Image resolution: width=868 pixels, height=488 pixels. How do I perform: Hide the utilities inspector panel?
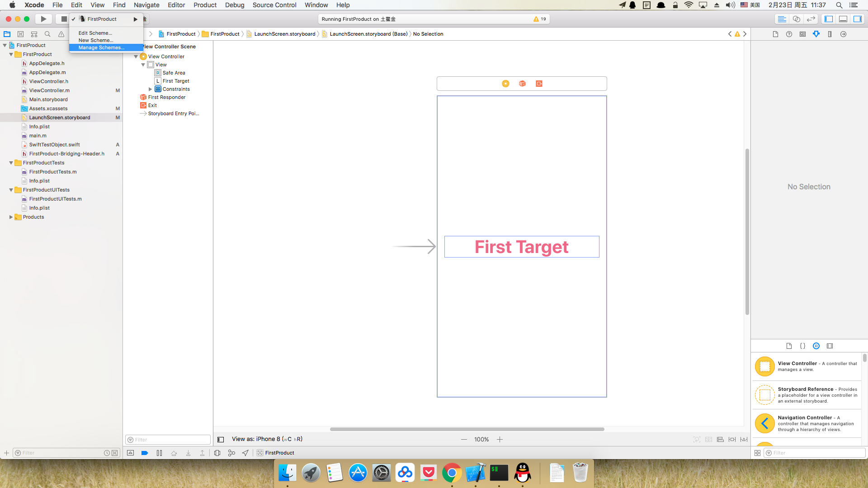[x=858, y=19]
